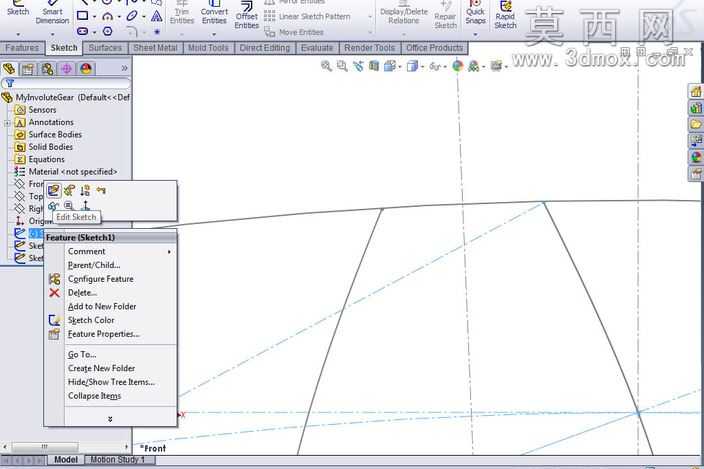Select the Ellipse sketch tool
This screenshot has height=469, width=704.
(x=132, y=17)
